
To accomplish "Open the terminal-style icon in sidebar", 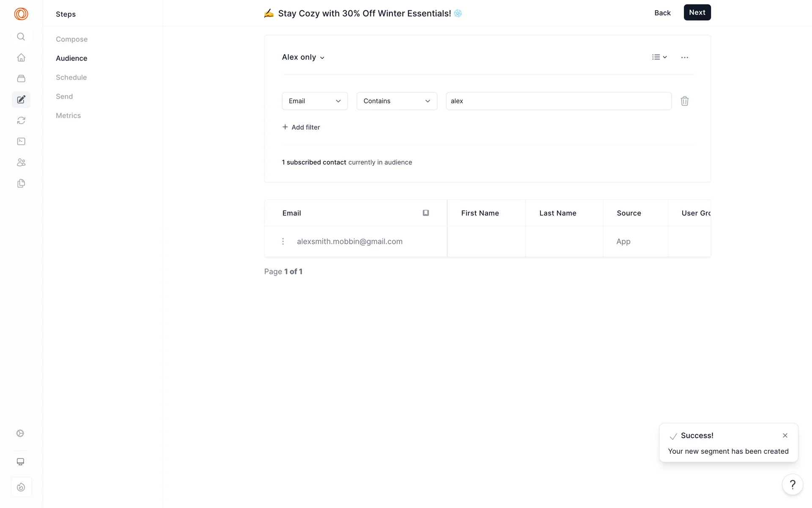I will [21, 141].
